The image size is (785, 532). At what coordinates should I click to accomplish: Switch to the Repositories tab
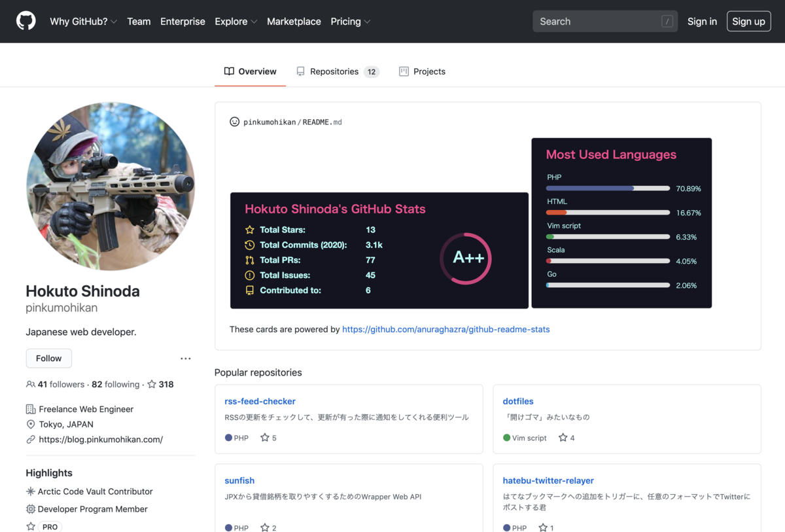tap(337, 71)
